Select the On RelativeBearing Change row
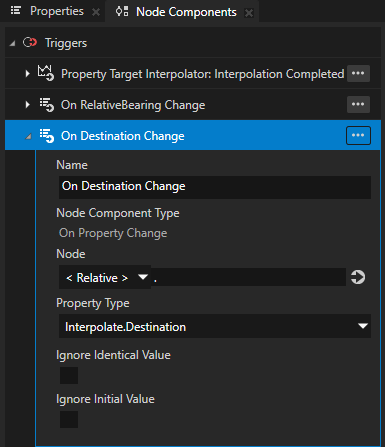 point(193,105)
